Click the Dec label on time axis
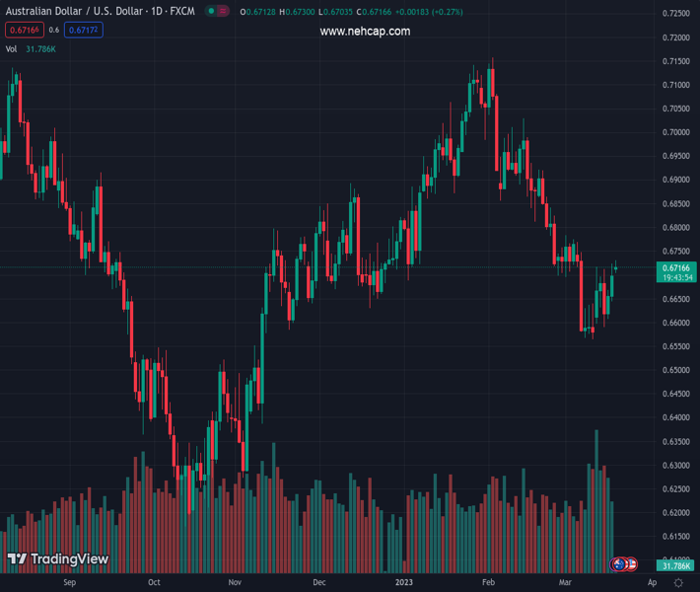The image size is (700, 592). tap(318, 583)
